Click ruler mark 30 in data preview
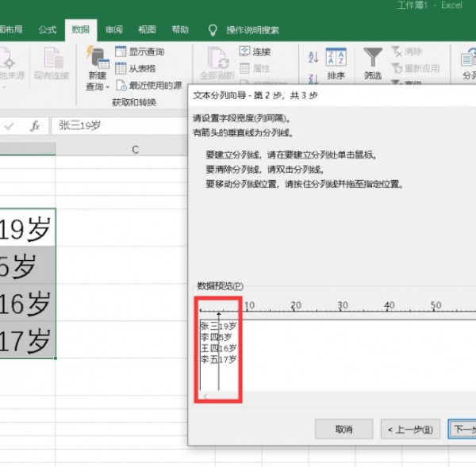 tap(343, 305)
